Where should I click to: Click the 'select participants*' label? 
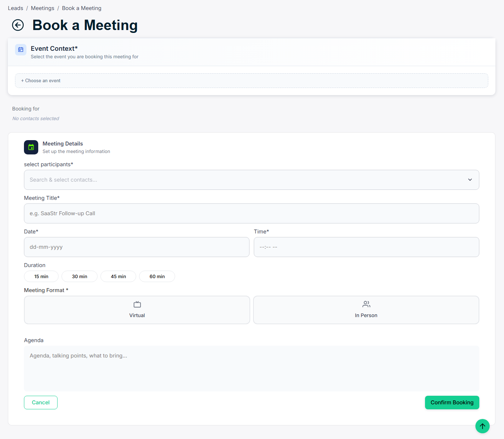pos(49,164)
